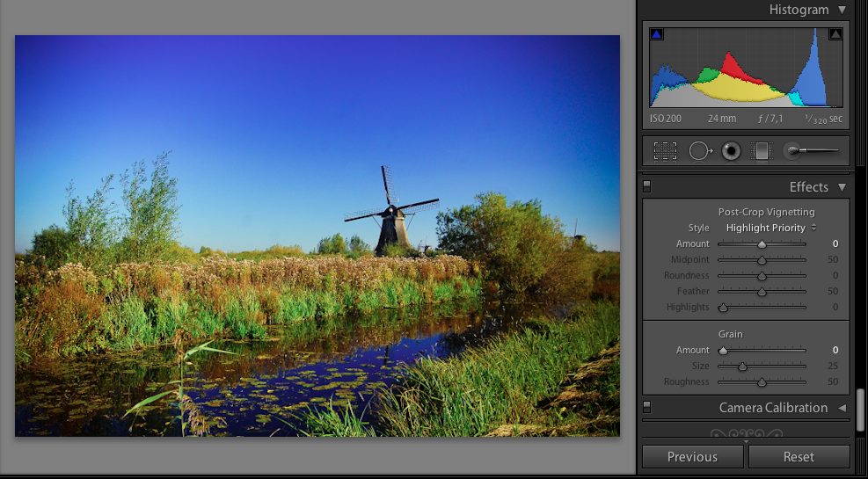
Task: Click the Feather value 50
Action: coord(833,291)
